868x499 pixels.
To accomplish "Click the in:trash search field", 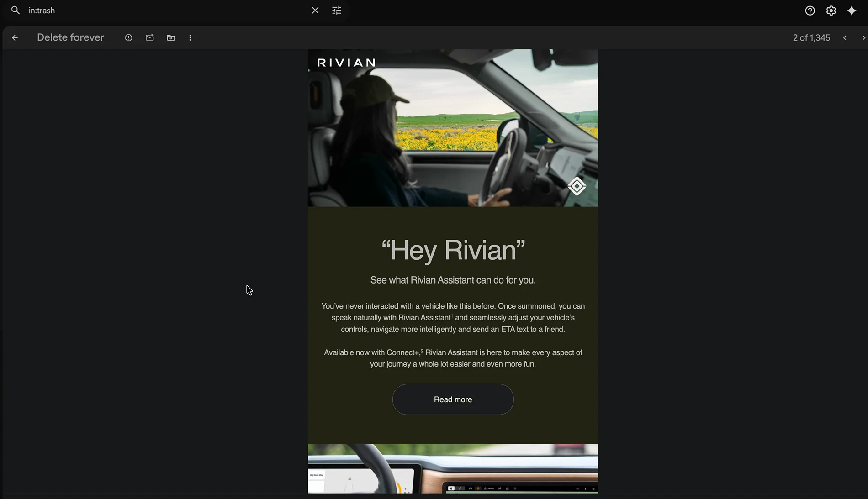I will tap(167, 10).
